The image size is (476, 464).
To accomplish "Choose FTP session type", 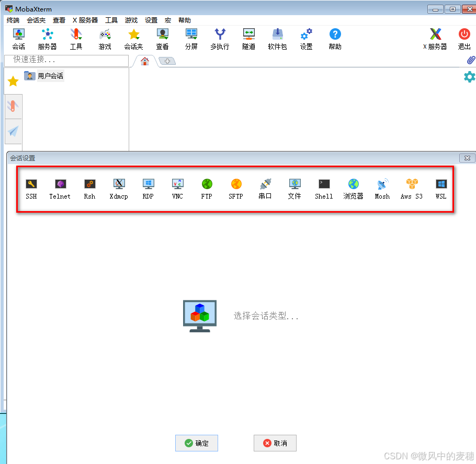I will coord(207,189).
